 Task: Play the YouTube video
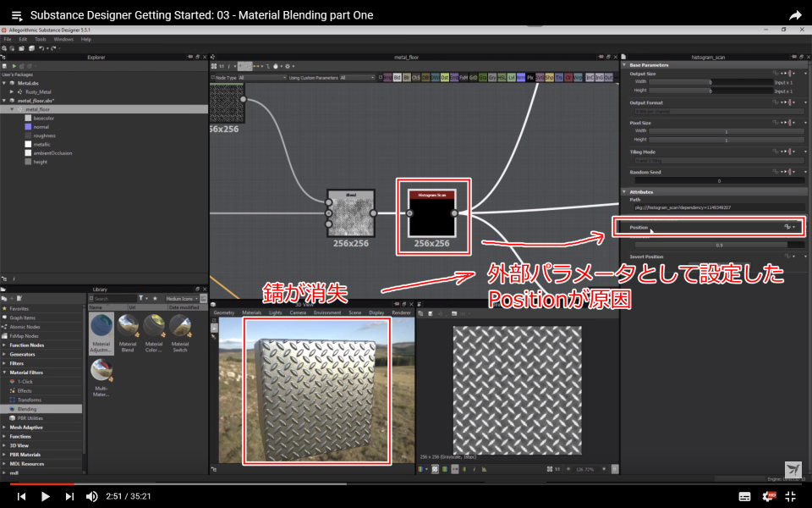tap(45, 496)
